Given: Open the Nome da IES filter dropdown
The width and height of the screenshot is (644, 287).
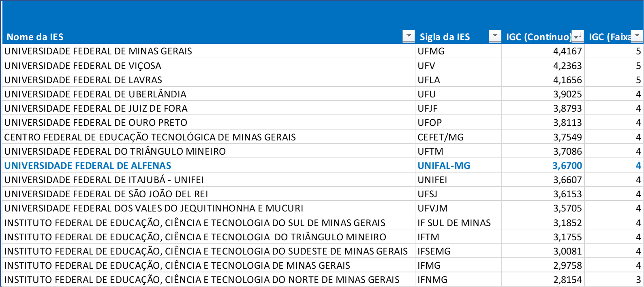Looking at the screenshot, I should 409,36.
